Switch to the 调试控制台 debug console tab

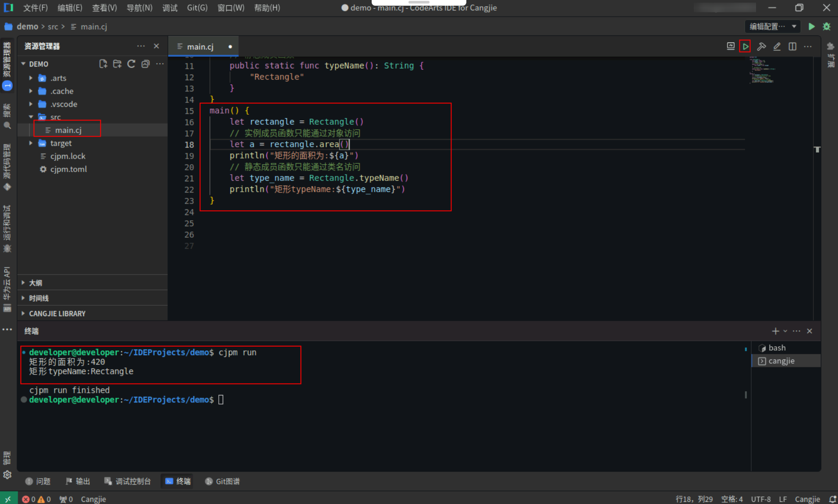[x=128, y=481]
